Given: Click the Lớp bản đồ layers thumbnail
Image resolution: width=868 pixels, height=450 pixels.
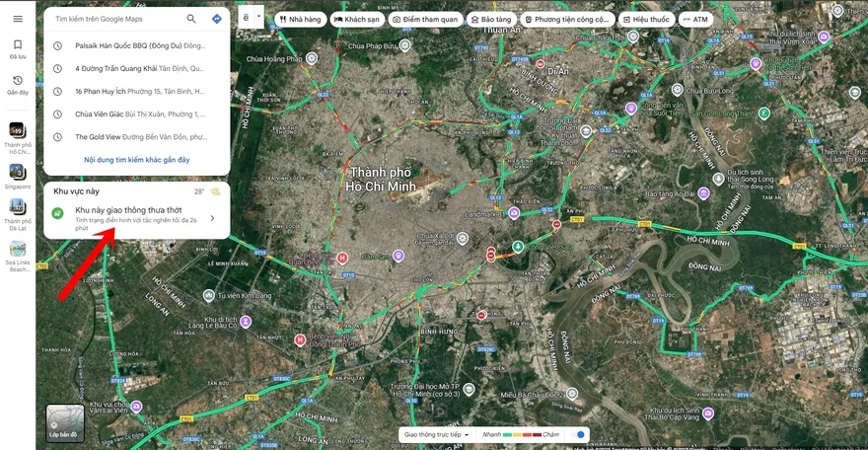Looking at the screenshot, I should point(64,422).
